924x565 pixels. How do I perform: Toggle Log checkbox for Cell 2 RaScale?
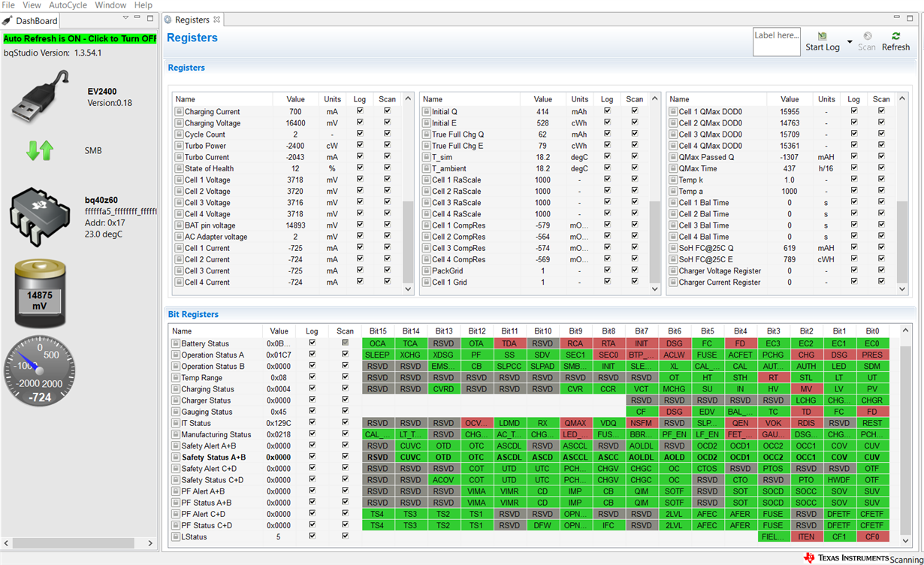pyautogui.click(x=607, y=191)
